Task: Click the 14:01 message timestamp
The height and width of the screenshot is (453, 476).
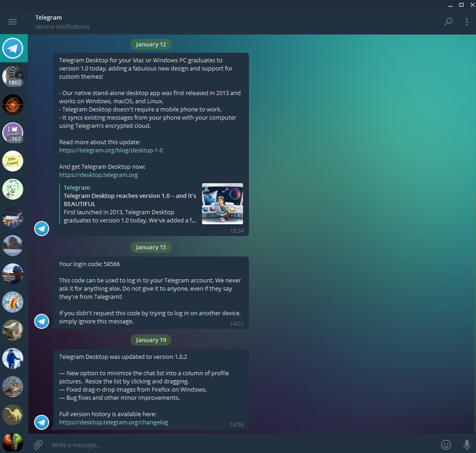Action: (x=237, y=324)
